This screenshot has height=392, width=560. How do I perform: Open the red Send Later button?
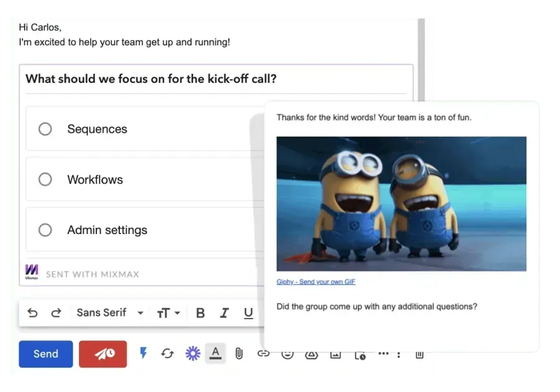(x=103, y=354)
